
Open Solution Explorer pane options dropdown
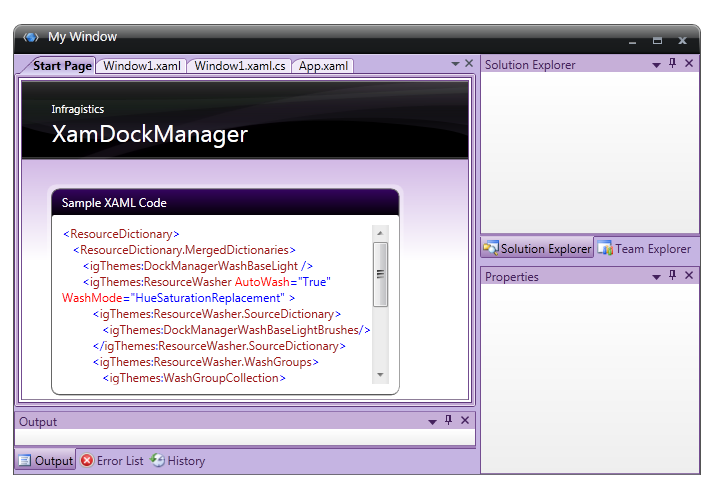(x=657, y=65)
